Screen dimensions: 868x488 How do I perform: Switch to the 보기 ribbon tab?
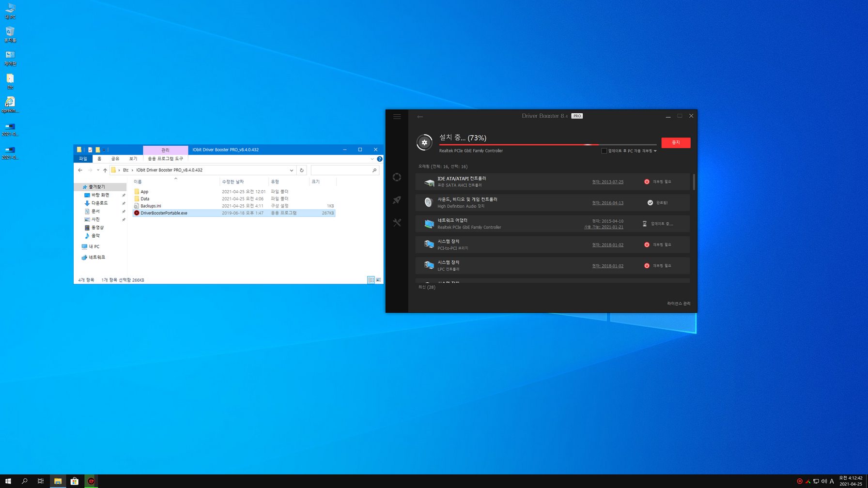[133, 158]
